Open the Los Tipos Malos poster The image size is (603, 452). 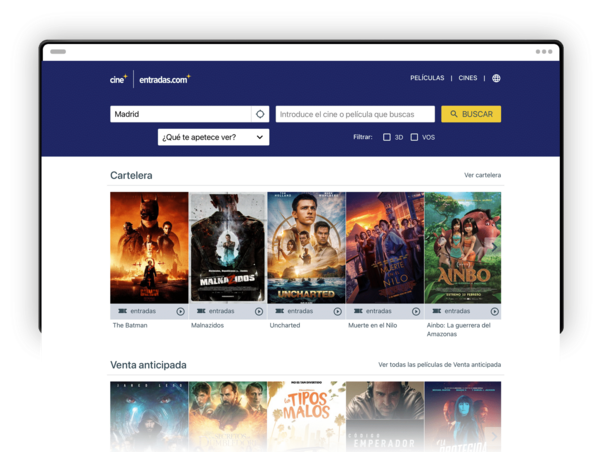(306, 415)
